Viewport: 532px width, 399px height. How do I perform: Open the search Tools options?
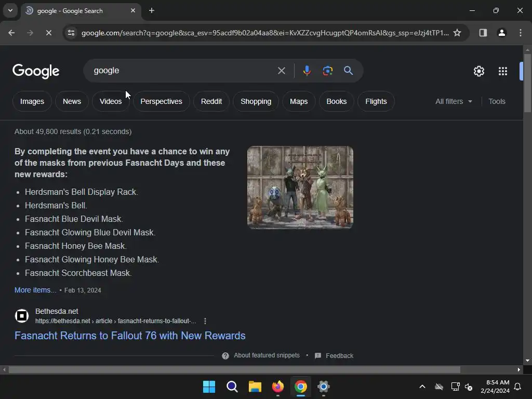click(497, 101)
